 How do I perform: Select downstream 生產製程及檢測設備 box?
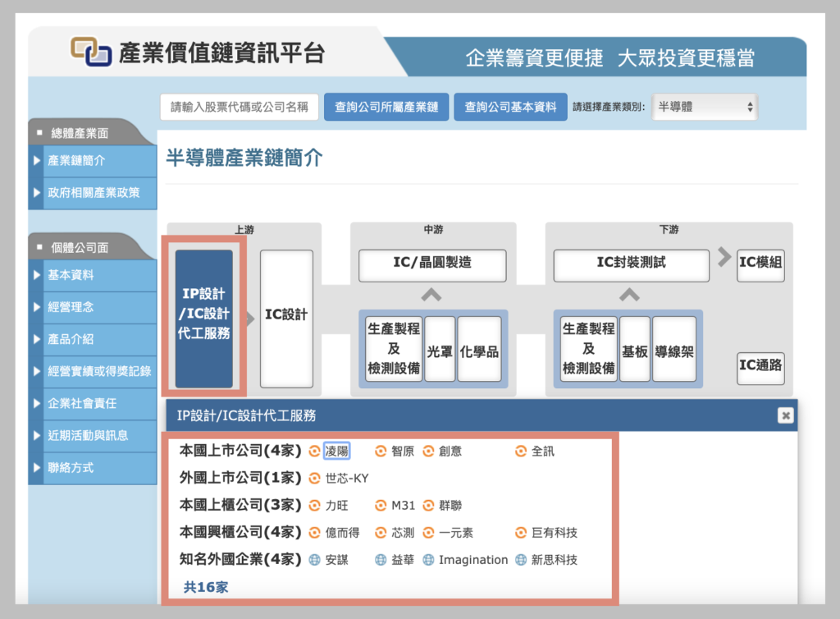[589, 349]
